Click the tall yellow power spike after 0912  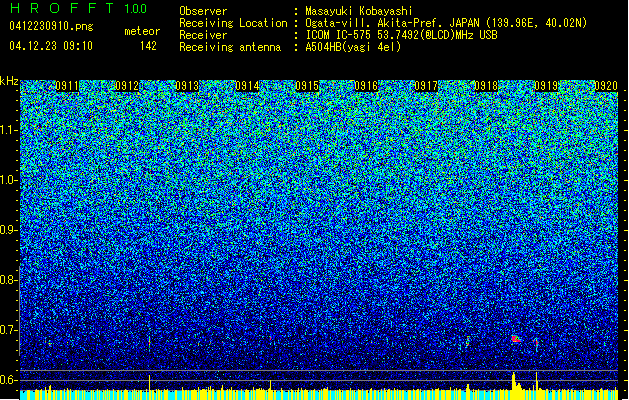150,382
